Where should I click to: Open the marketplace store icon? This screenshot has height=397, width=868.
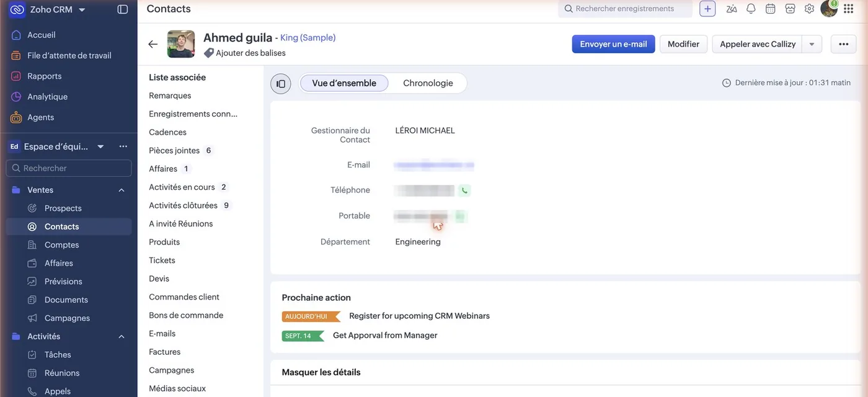tap(790, 9)
